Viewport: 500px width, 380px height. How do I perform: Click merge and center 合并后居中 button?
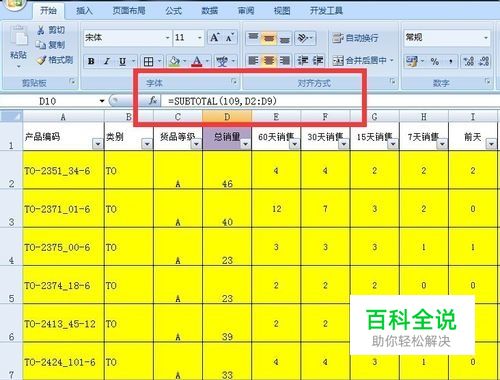click(359, 61)
